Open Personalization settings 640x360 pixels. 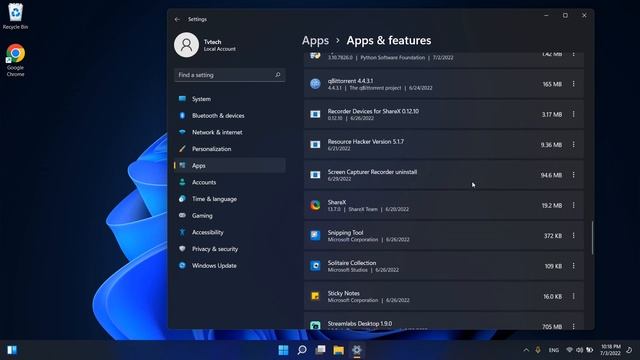[230, 149]
